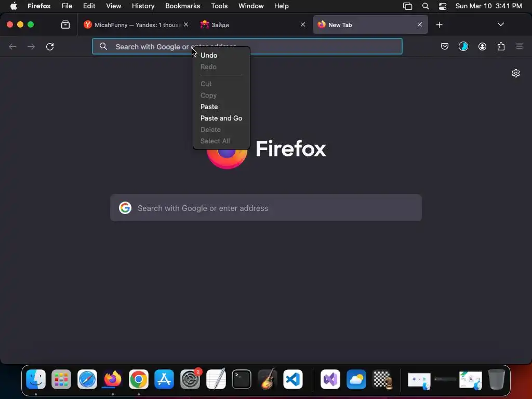
Task: Open the Help menu
Action: [x=281, y=6]
